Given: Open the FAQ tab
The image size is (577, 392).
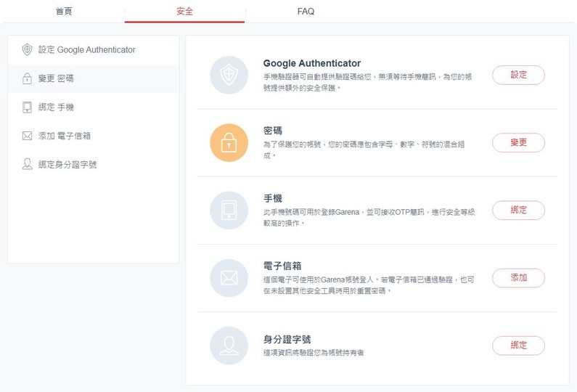Looking at the screenshot, I should click(x=306, y=12).
